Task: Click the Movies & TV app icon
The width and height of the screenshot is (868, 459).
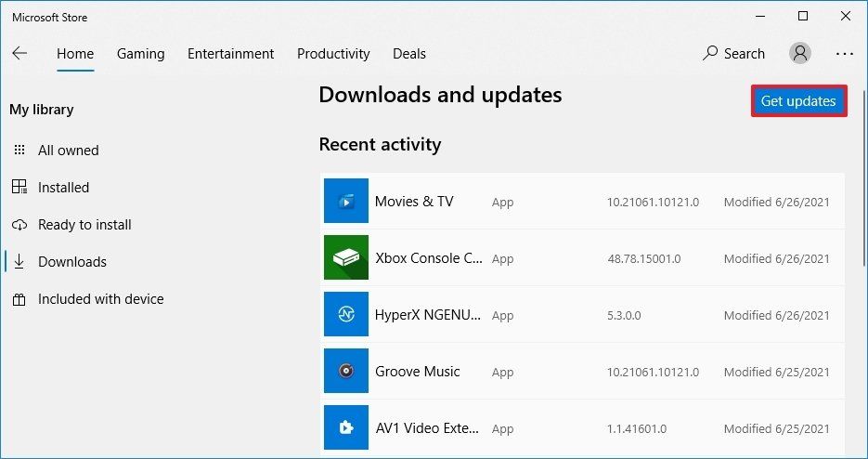Action: pos(345,201)
